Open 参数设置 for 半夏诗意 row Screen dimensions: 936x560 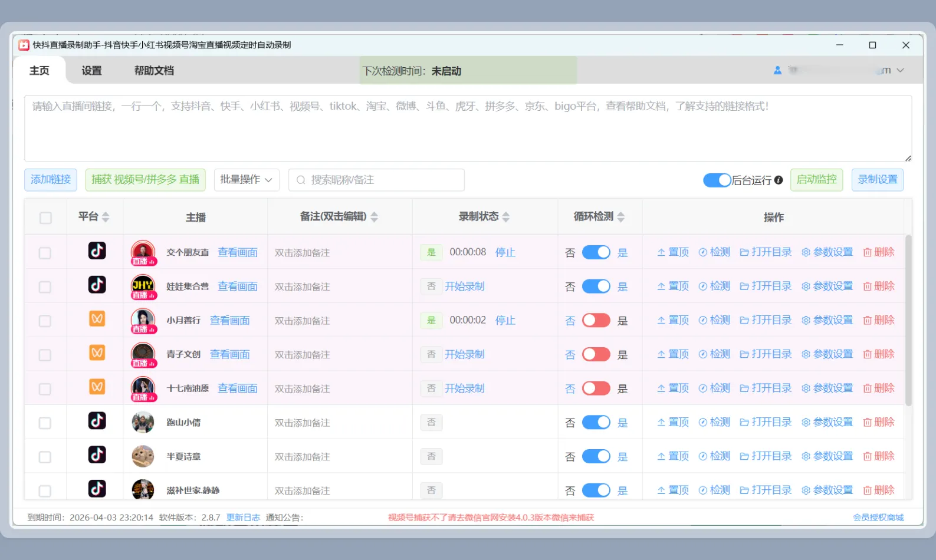[827, 456]
